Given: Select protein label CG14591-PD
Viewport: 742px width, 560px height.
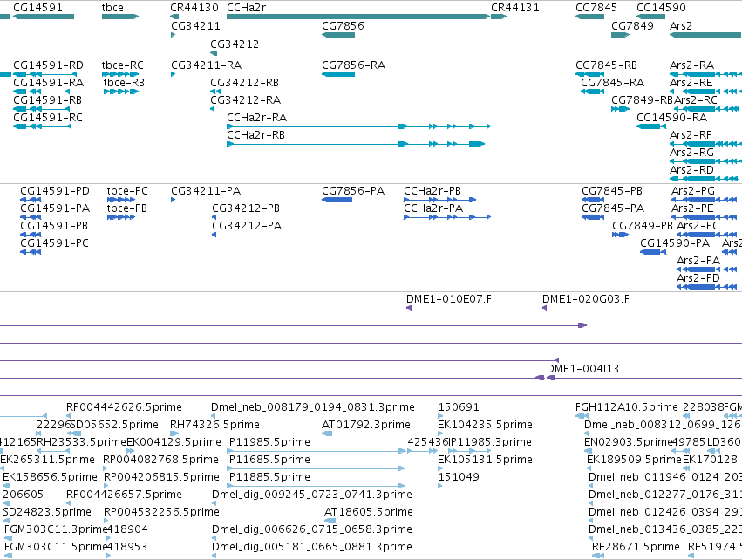Looking at the screenshot, I should click(54, 191).
